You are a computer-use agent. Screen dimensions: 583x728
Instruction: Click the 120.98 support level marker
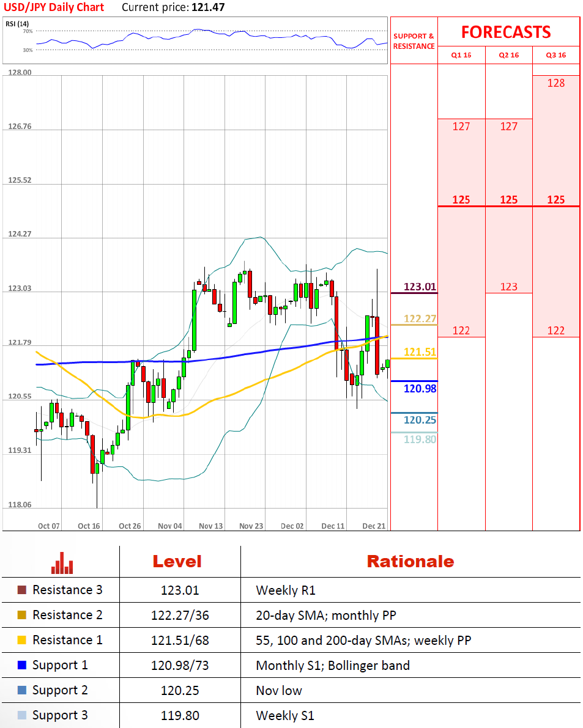(x=420, y=389)
